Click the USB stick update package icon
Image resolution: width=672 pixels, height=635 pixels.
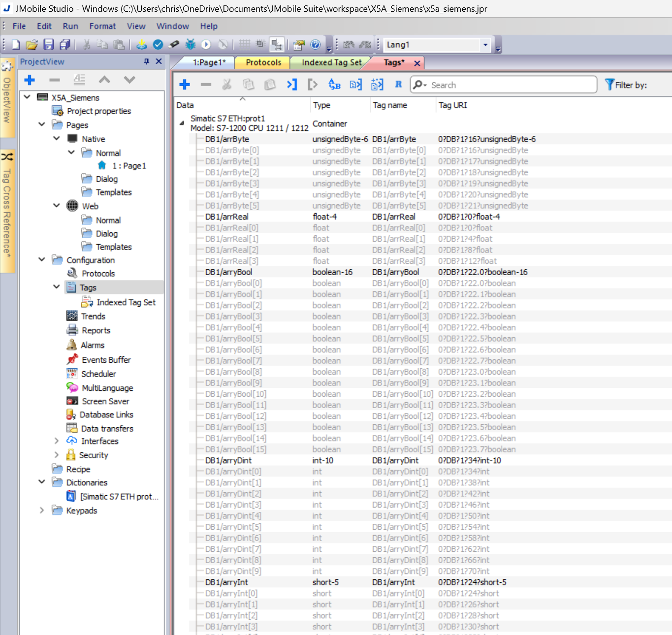174,45
